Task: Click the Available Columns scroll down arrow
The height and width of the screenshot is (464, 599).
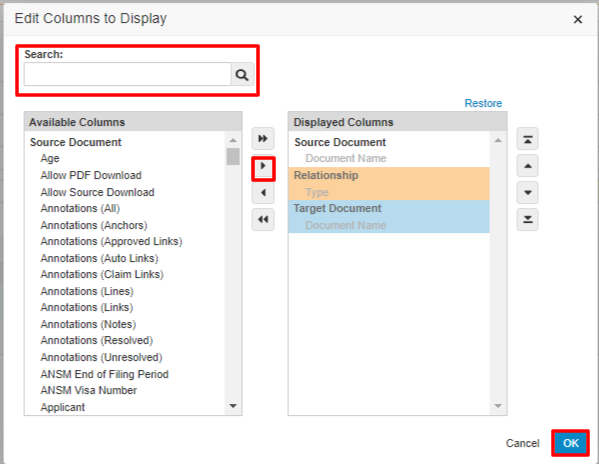Action: pyautogui.click(x=233, y=406)
